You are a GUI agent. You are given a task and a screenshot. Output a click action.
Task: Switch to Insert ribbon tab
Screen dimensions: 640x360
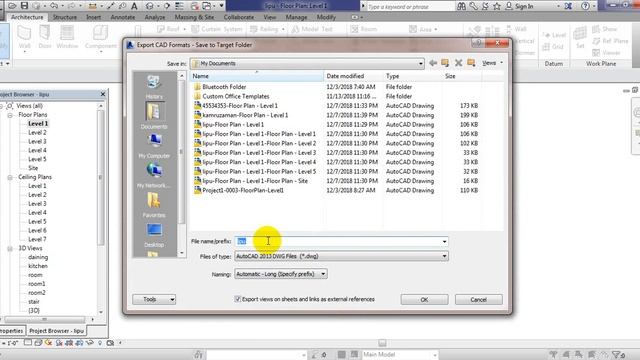(x=93, y=17)
